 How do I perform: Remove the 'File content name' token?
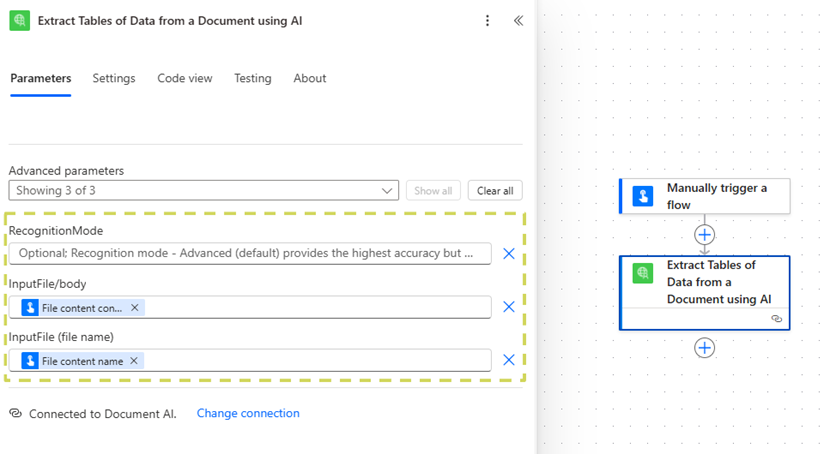(x=134, y=360)
